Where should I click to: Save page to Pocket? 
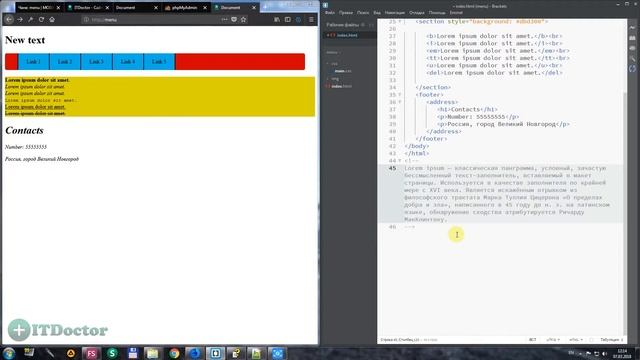(234, 19)
